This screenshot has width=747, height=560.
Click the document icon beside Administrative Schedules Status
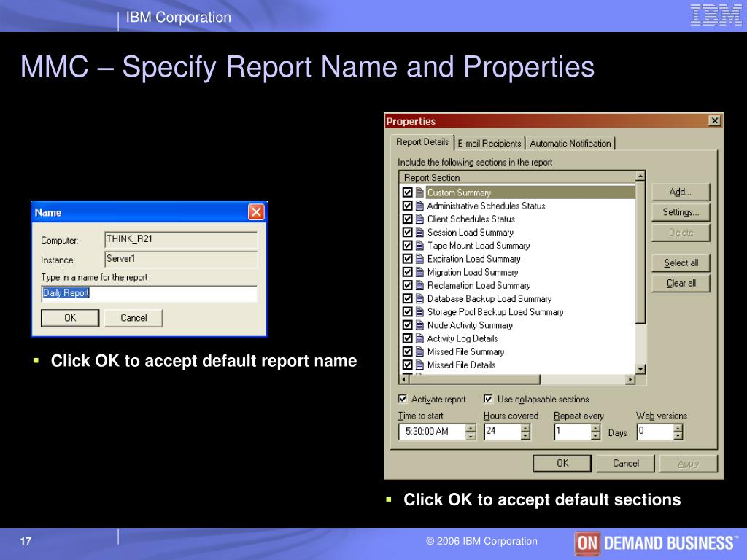(x=419, y=206)
